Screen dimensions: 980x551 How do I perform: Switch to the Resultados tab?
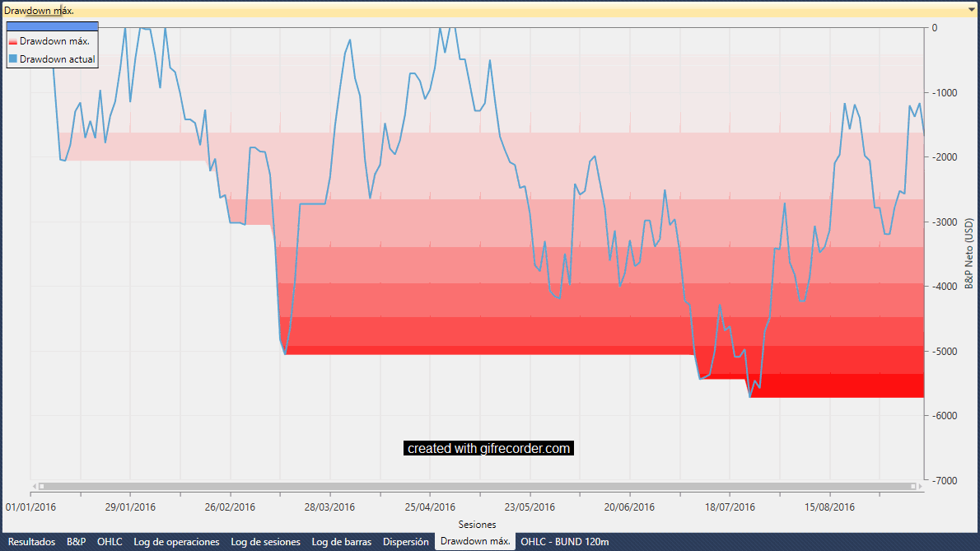(x=32, y=542)
